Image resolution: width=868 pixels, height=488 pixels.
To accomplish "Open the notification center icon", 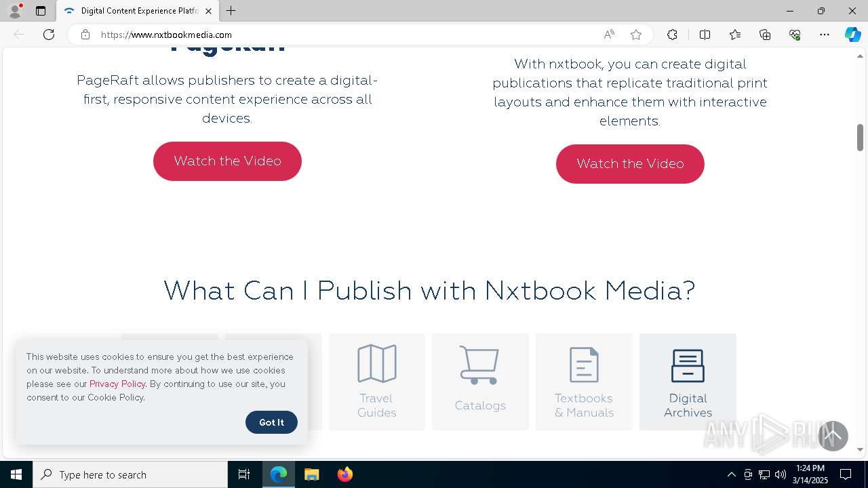I will tap(846, 474).
